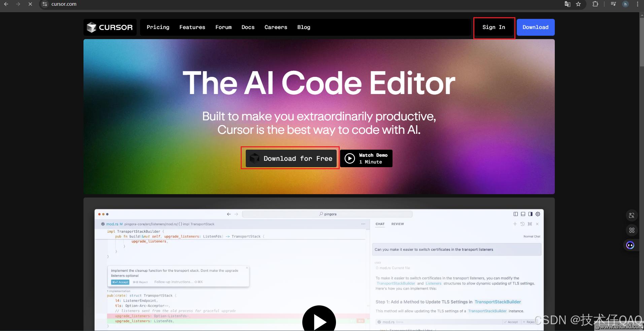Click Download for Free button

[291, 158]
